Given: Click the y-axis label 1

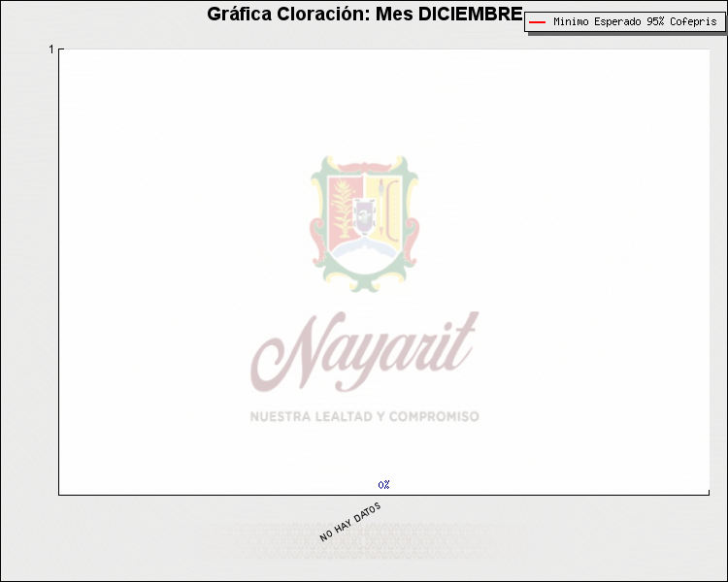Looking at the screenshot, I should [50, 48].
